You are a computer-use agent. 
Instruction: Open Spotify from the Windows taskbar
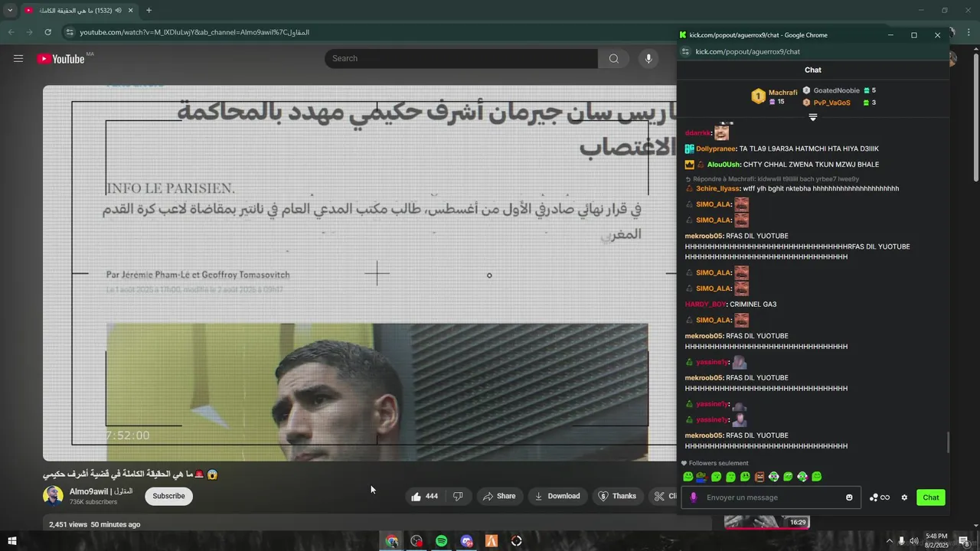pos(442,541)
